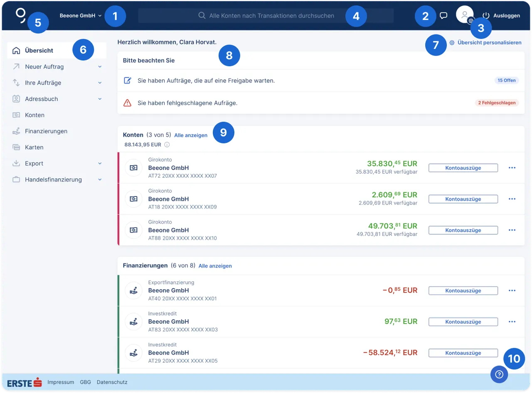The image size is (532, 393).
Task: Open the messages chat bubble icon
Action: (x=443, y=16)
